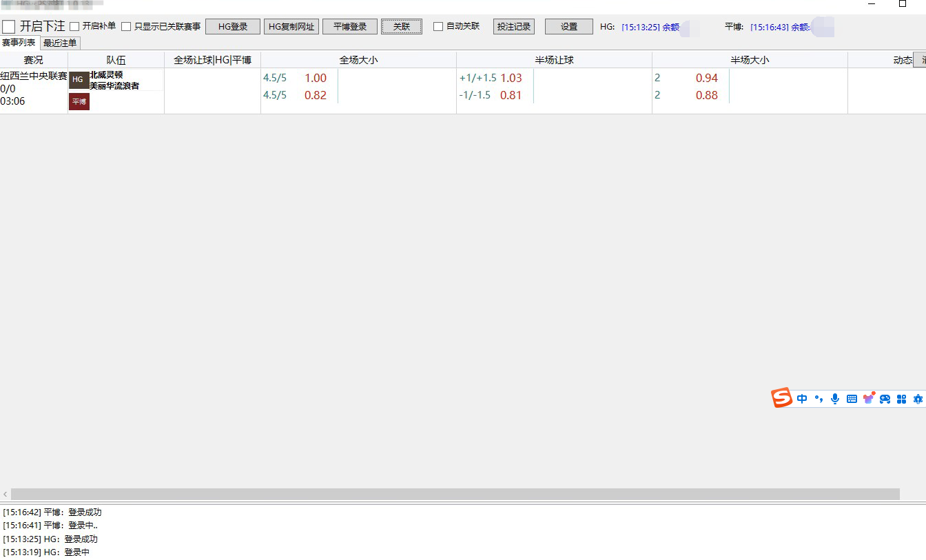Check 只显示已关联赛事 option
926x560 pixels.
[126, 27]
